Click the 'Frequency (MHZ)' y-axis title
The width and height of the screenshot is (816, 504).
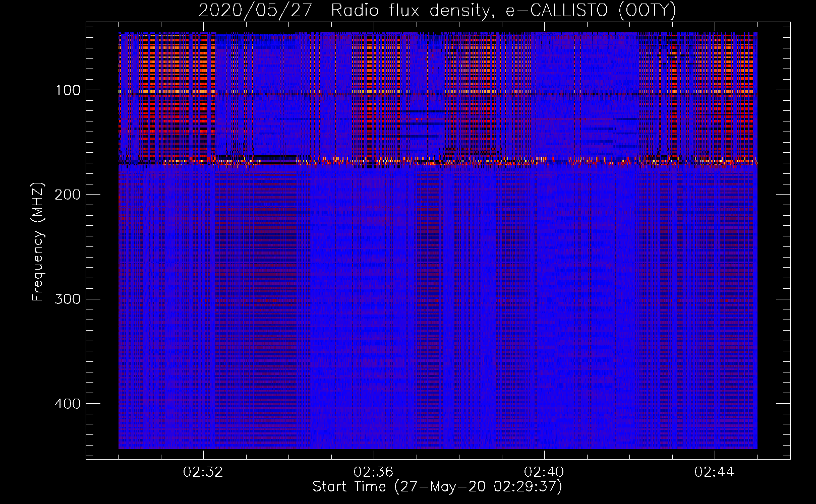[x=38, y=241]
